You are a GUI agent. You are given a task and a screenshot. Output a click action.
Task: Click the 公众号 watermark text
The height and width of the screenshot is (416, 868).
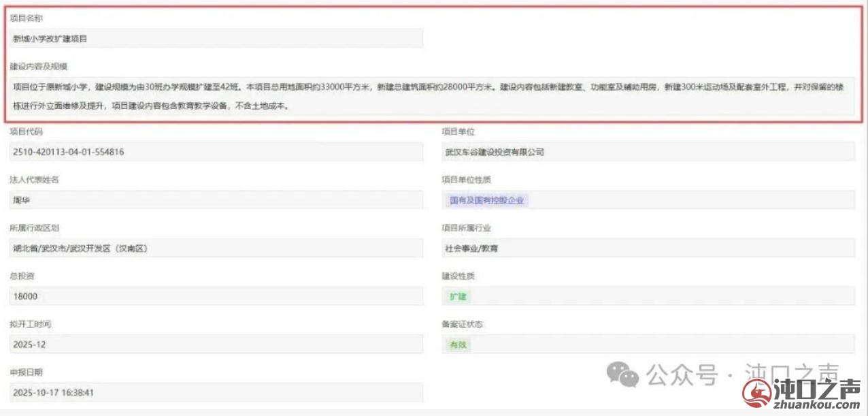[x=682, y=374]
